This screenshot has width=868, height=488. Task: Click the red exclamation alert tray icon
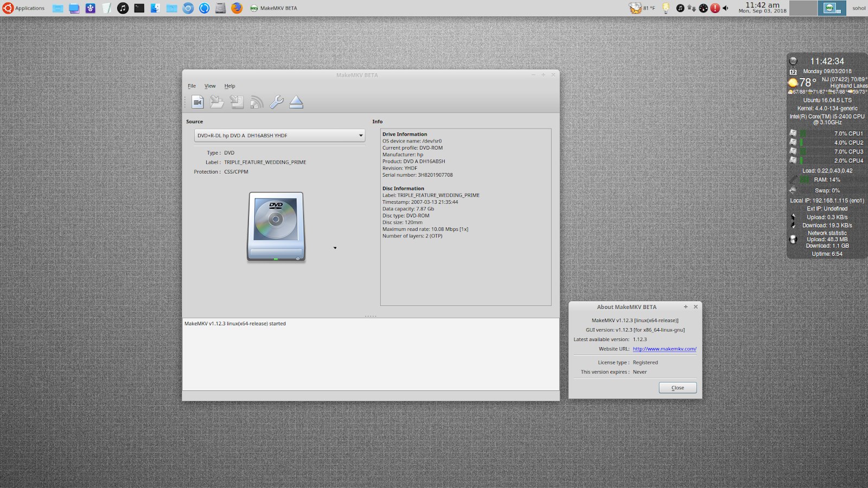715,8
